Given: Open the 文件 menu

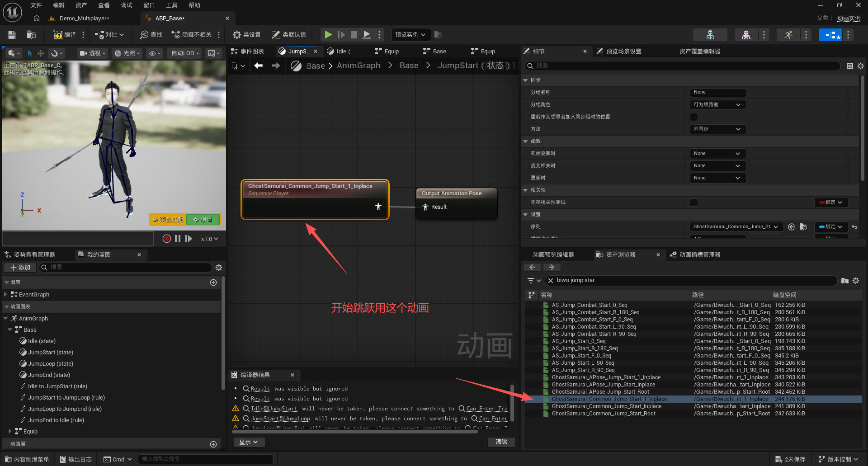Looking at the screenshot, I should 36,5.
